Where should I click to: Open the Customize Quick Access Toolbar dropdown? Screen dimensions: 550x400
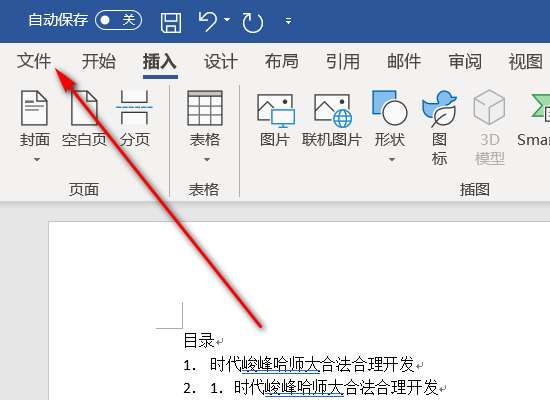click(288, 21)
